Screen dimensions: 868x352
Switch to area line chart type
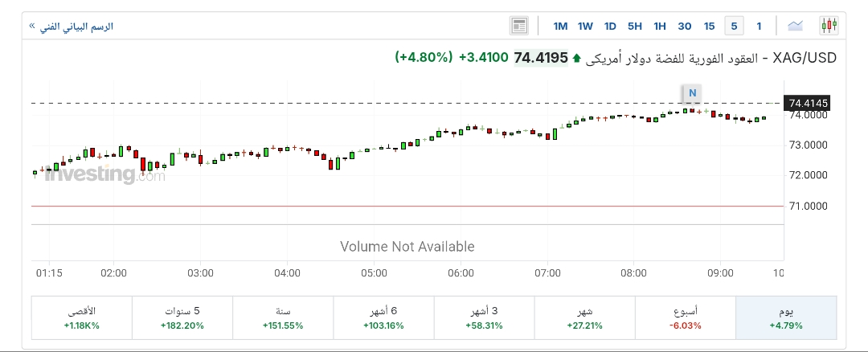[796, 26]
